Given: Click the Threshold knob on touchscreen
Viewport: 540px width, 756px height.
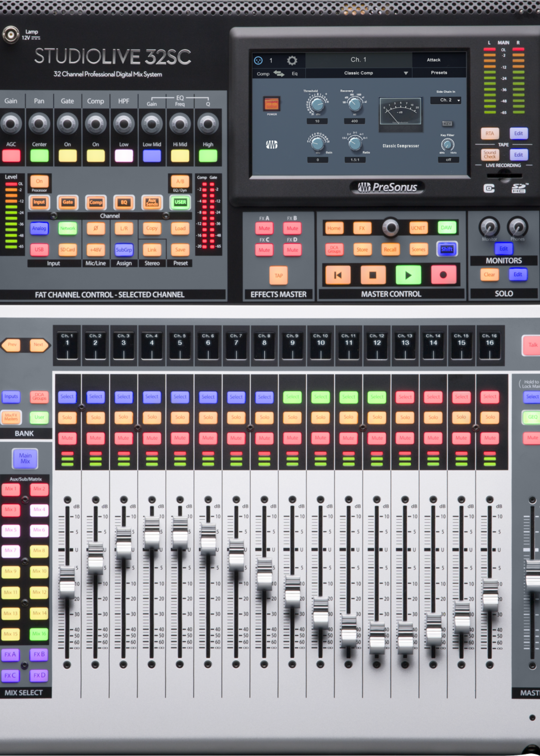Looking at the screenshot, I should (317, 105).
